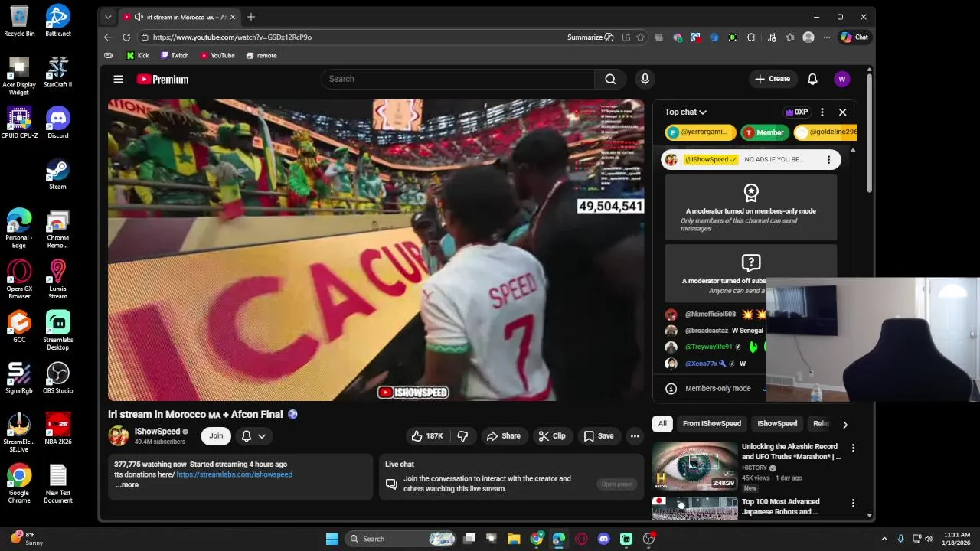
Task: Focus the YouTube Search input field
Action: (x=458, y=79)
